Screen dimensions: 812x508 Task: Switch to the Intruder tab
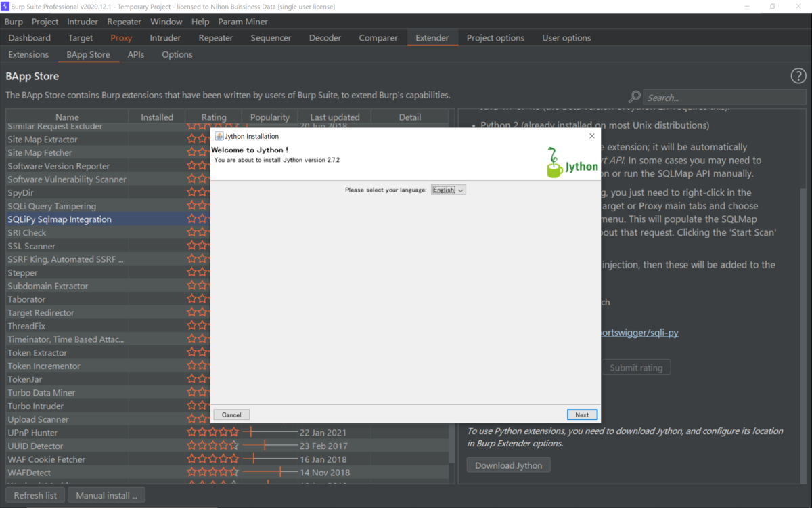[x=165, y=38]
